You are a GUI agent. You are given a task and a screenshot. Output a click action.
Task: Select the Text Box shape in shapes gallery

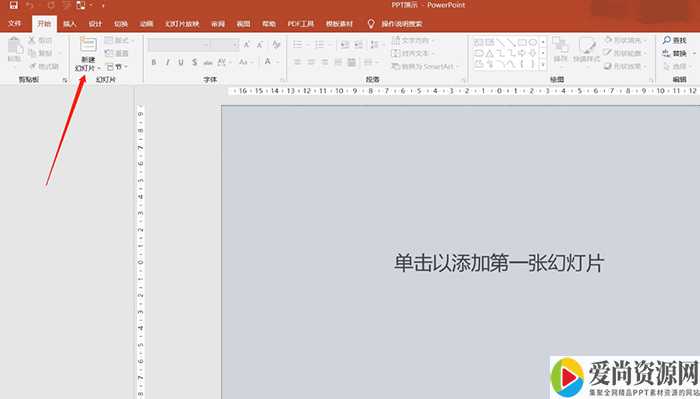[x=479, y=42]
